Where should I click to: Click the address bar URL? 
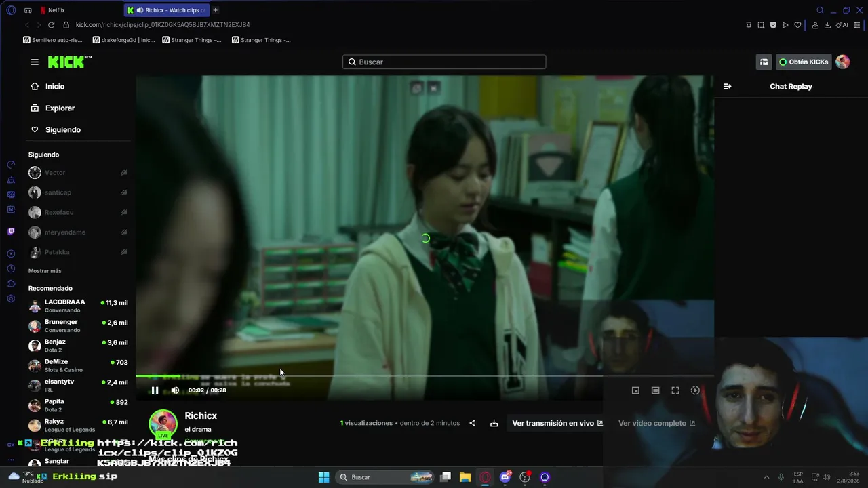[163, 25]
